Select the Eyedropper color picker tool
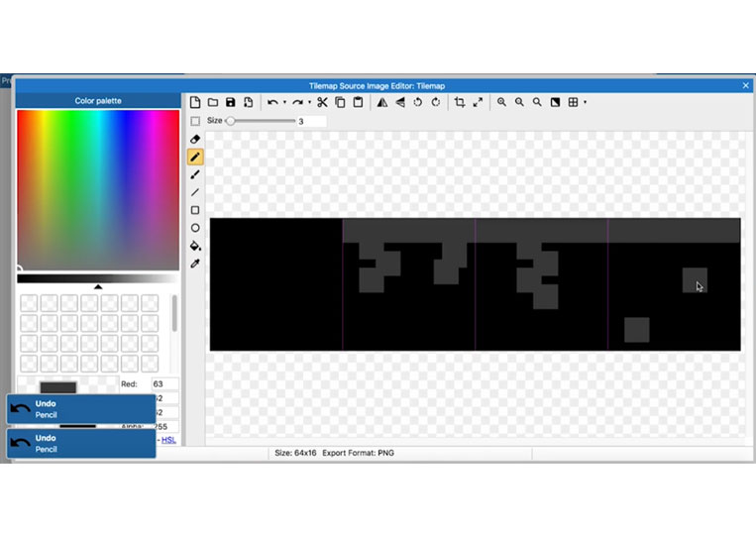Screen dimensions: 756x536 [x=195, y=264]
